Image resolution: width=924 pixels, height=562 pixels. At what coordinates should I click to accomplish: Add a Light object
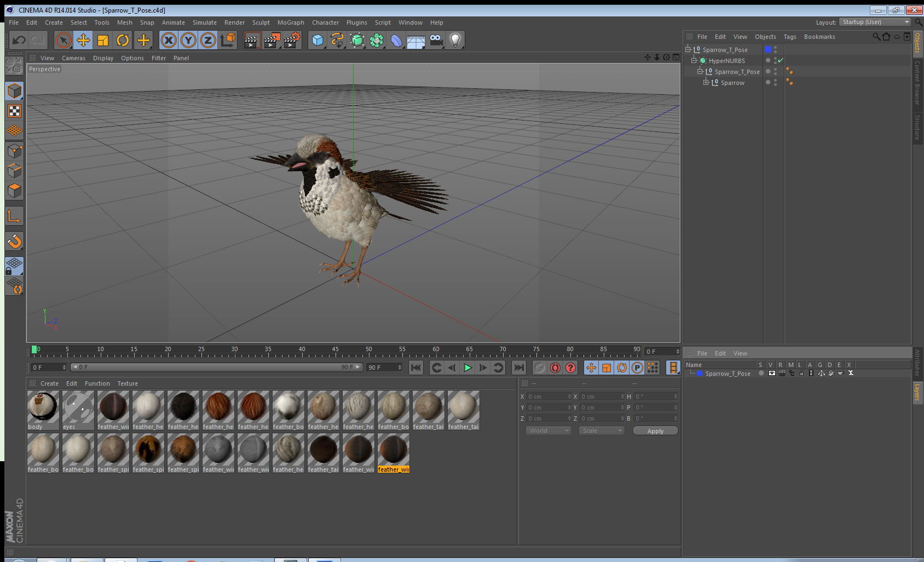(x=455, y=40)
